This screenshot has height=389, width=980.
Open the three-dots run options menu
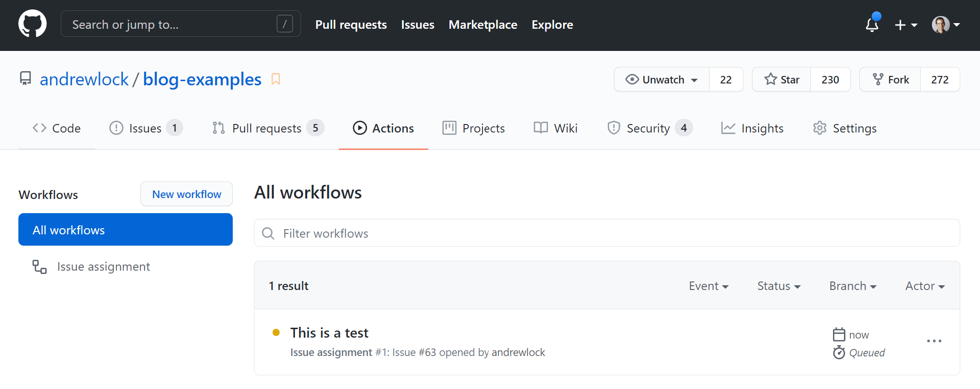click(934, 341)
